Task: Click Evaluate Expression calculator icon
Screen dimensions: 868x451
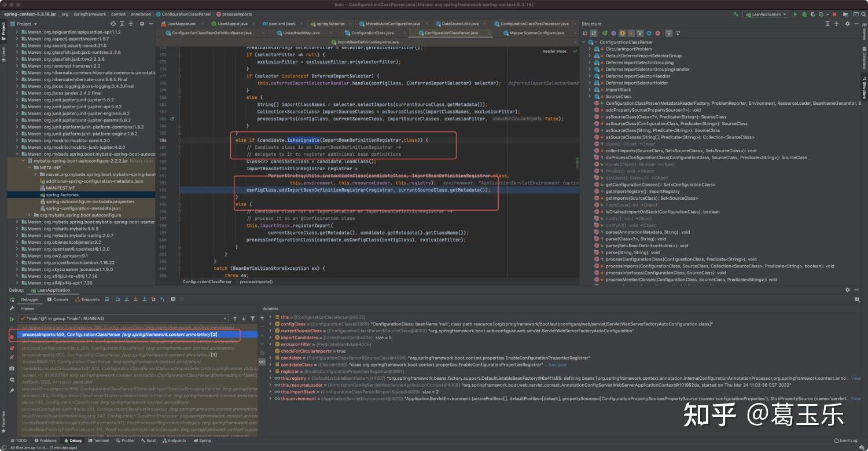Action: coord(173,299)
